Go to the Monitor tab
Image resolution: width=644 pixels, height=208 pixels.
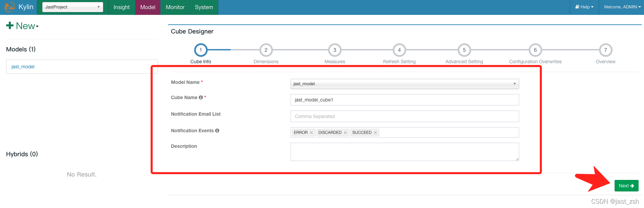[175, 7]
